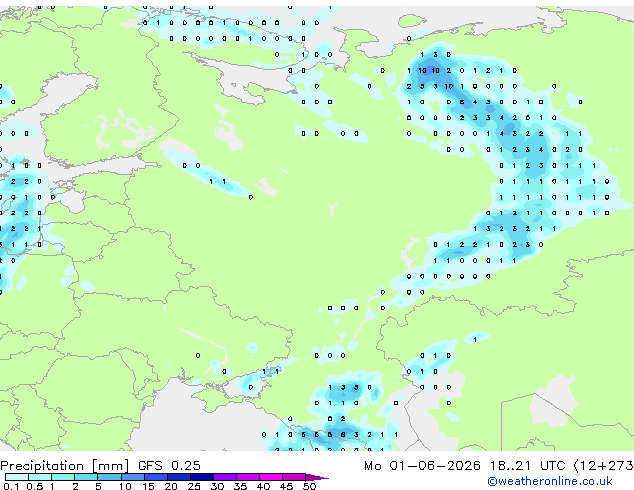The image size is (634, 490).
Task: Pick the 35–40 mm violet legend swatch
Action: pyautogui.click(x=247, y=477)
